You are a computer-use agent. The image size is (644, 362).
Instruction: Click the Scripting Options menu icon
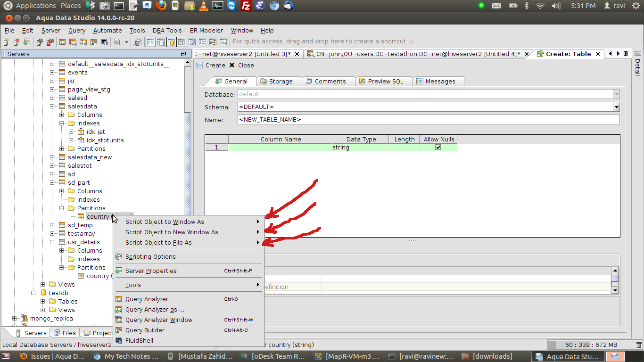coord(118,257)
